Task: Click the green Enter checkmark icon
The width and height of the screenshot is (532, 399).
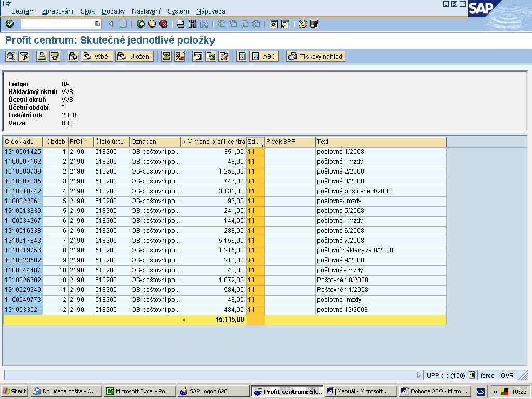Action: pyautogui.click(x=10, y=24)
